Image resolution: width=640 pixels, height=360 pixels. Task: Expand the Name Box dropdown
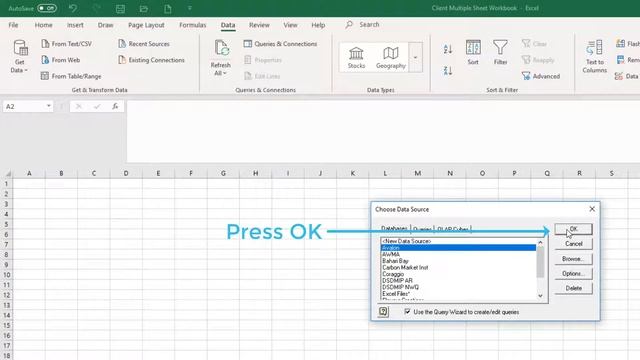pos(49,106)
